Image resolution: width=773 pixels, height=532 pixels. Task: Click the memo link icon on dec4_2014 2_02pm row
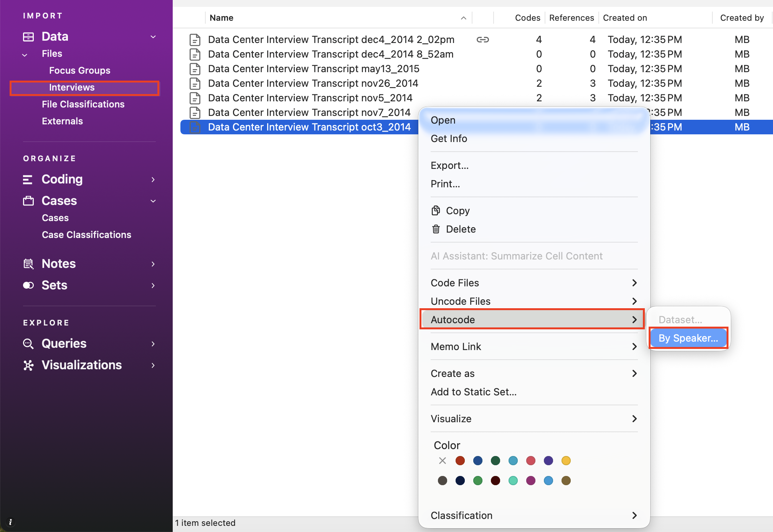click(x=482, y=40)
